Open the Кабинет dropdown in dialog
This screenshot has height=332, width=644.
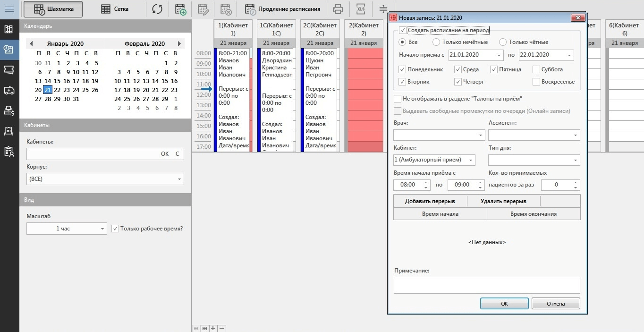(x=471, y=160)
